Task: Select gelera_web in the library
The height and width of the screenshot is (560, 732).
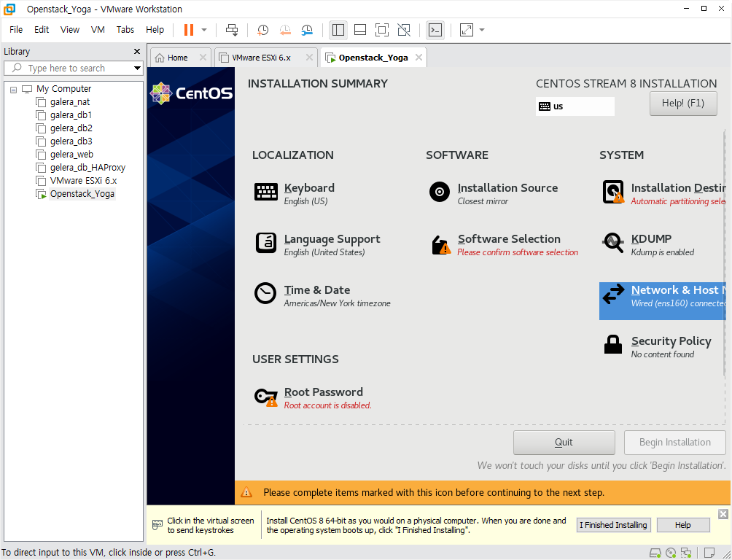Action: [x=72, y=154]
